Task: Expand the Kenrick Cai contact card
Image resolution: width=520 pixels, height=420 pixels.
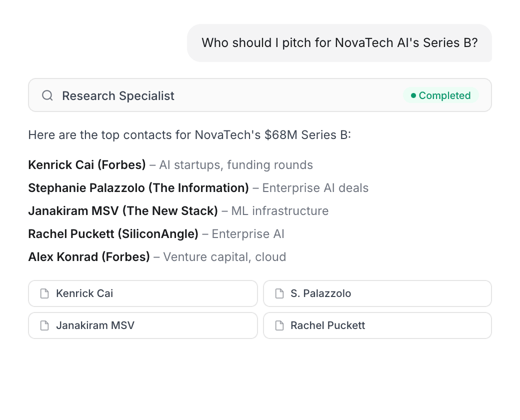Action: point(142,293)
